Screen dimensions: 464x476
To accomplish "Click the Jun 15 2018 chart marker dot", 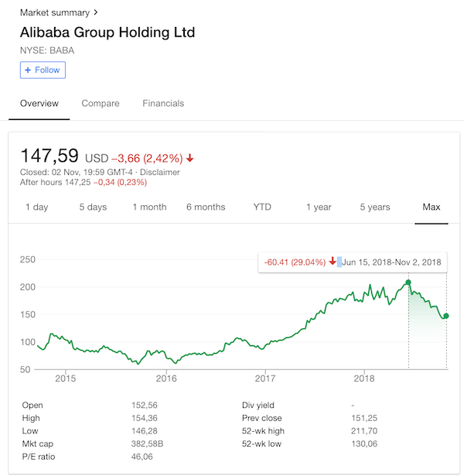I will 408,283.
